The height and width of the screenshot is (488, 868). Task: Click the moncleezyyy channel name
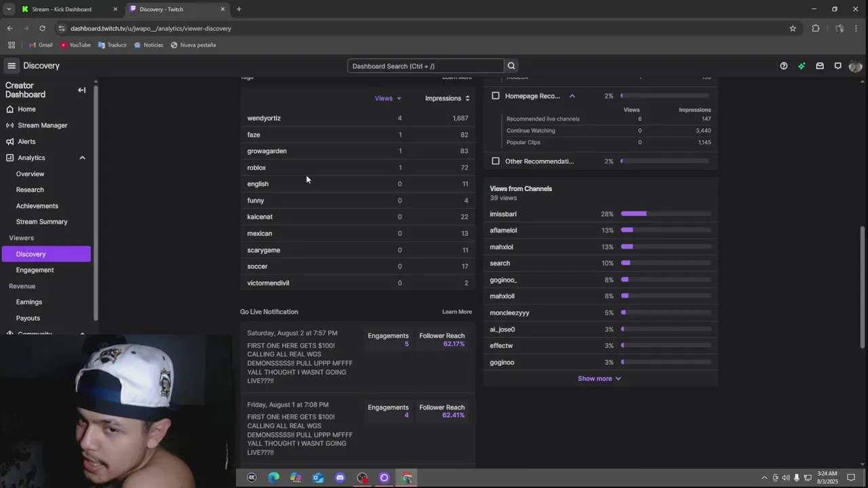click(x=509, y=313)
